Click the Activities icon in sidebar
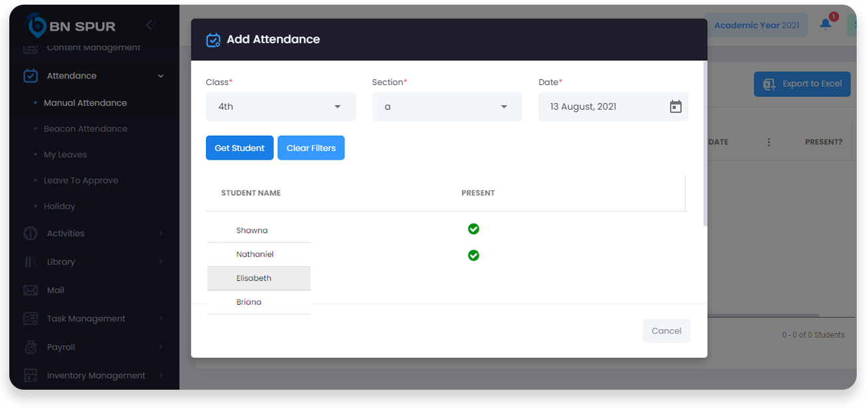Viewport: 868px width, 409px height. point(31,233)
